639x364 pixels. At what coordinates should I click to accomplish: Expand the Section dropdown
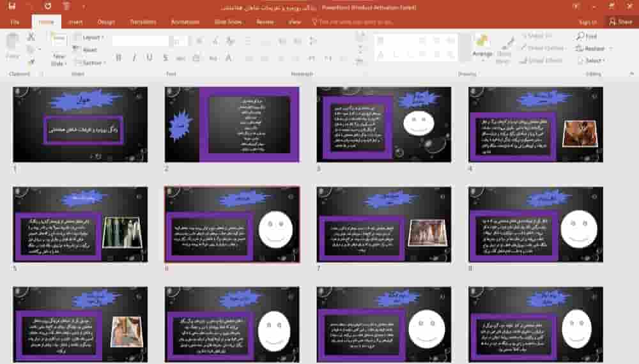pyautogui.click(x=91, y=63)
